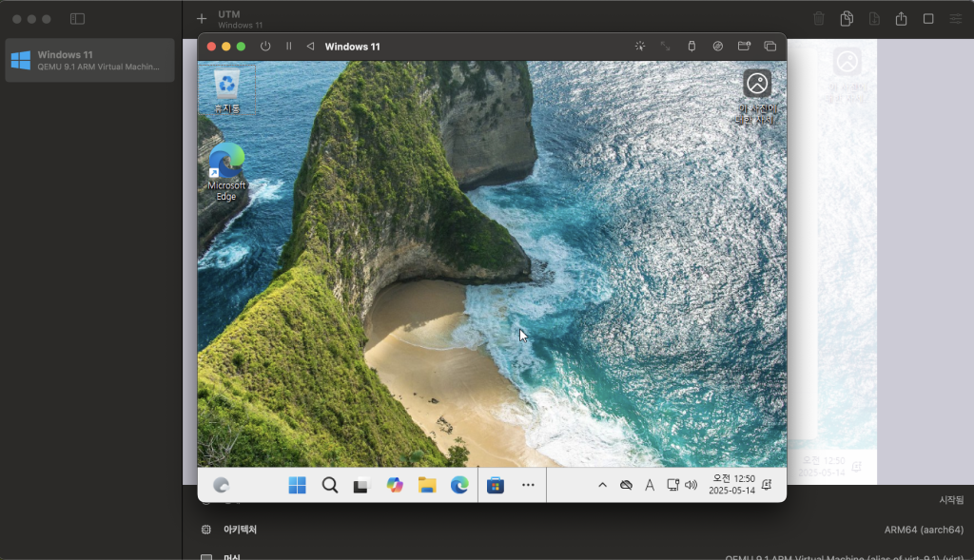Screen dimensions: 974x560
Task: Toggle the IME input mode 'A' indicator
Action: pyautogui.click(x=649, y=485)
